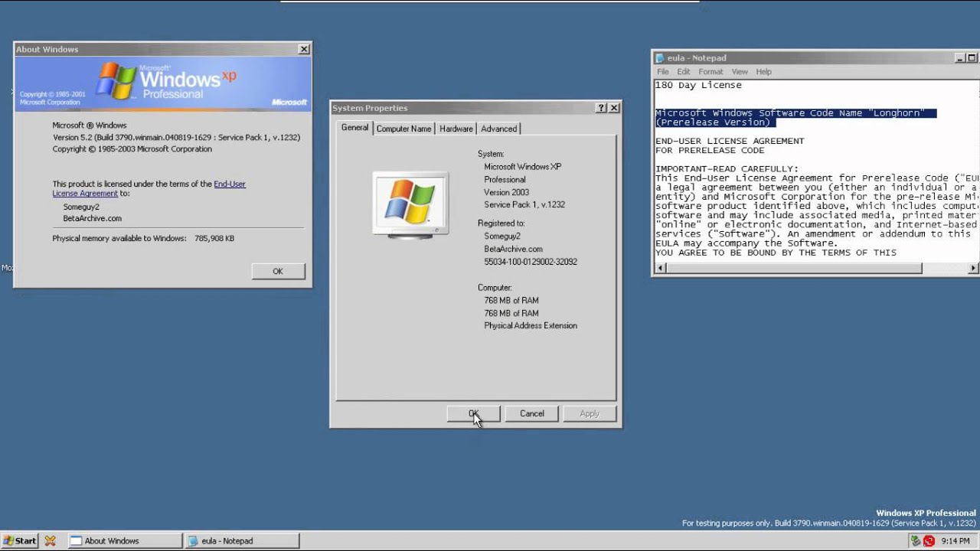Click 'BetaArchive.com' in About Windows dialog
The height and width of the screenshot is (551, 980).
tap(92, 218)
